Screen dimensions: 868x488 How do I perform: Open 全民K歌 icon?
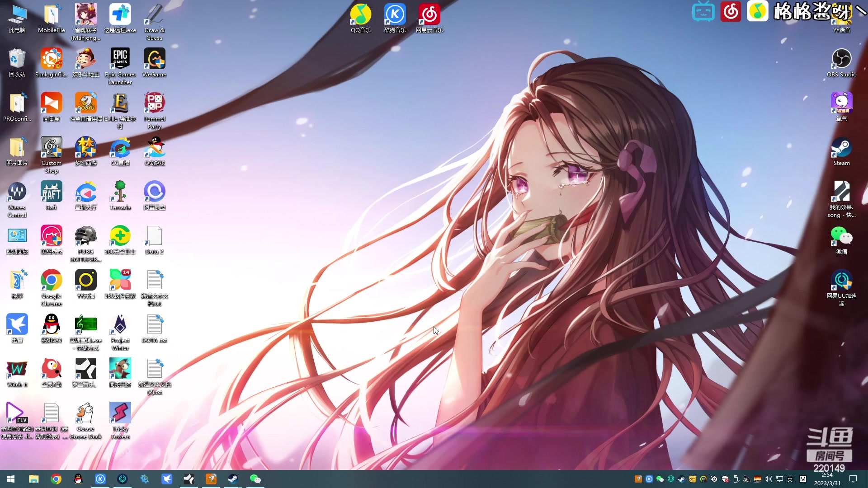click(x=52, y=372)
